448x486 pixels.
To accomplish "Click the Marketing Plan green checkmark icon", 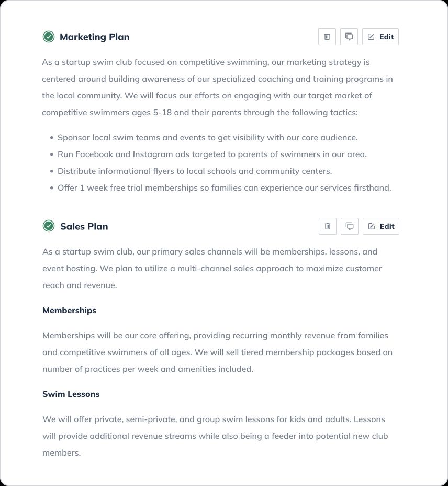I will tap(49, 37).
